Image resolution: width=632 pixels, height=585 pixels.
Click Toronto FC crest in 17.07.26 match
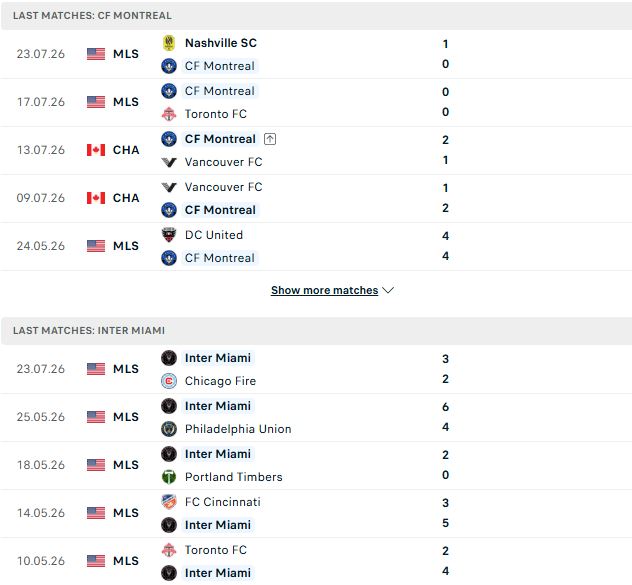(x=169, y=114)
